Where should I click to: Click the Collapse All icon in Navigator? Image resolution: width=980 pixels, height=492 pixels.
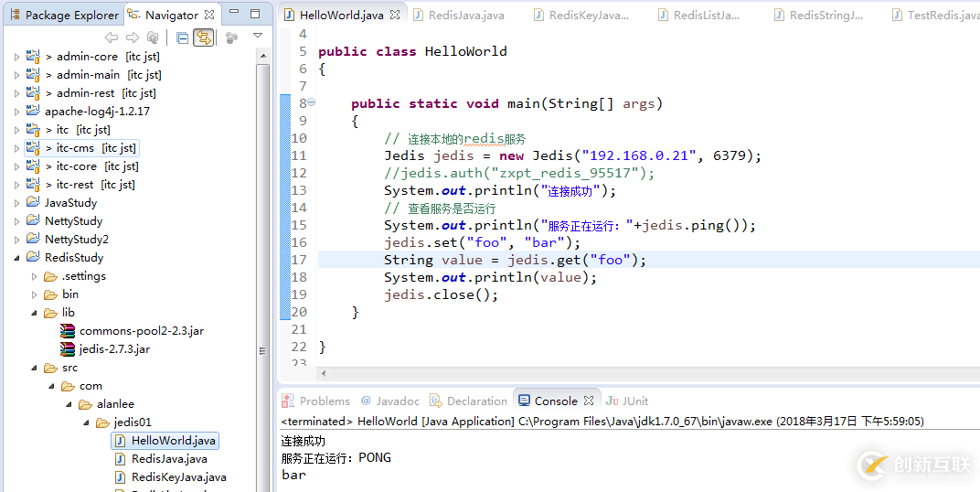[x=183, y=38]
